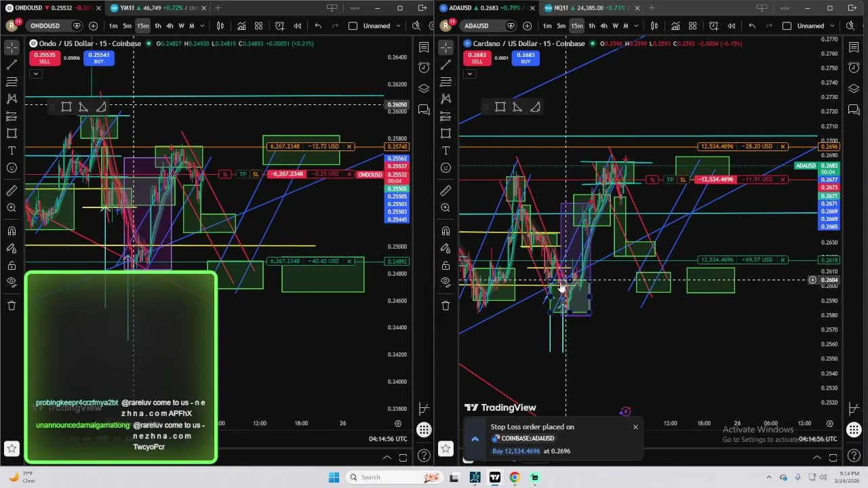The image size is (868, 488).
Task: Click the ONDOUSD symbol search field
Action: (53, 26)
